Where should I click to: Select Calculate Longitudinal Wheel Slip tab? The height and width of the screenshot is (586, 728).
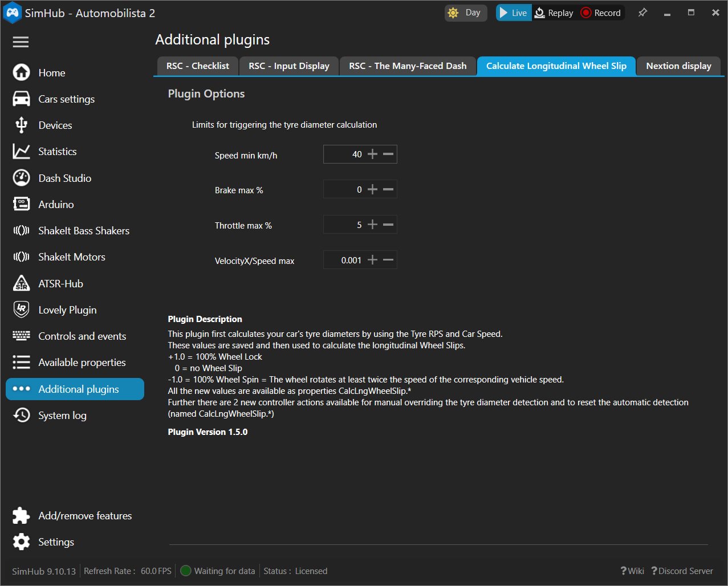coord(556,66)
